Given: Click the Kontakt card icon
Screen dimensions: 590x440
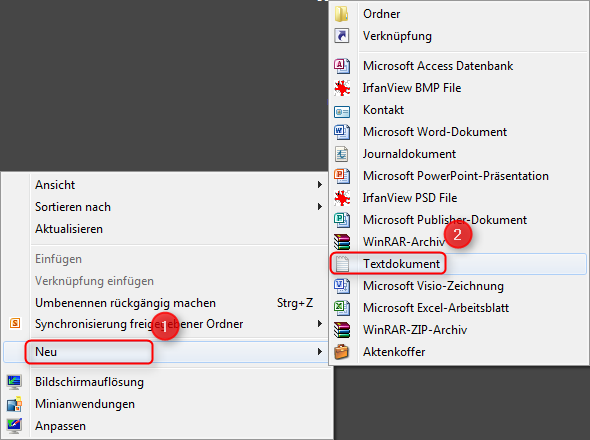Looking at the screenshot, I should coord(342,111).
